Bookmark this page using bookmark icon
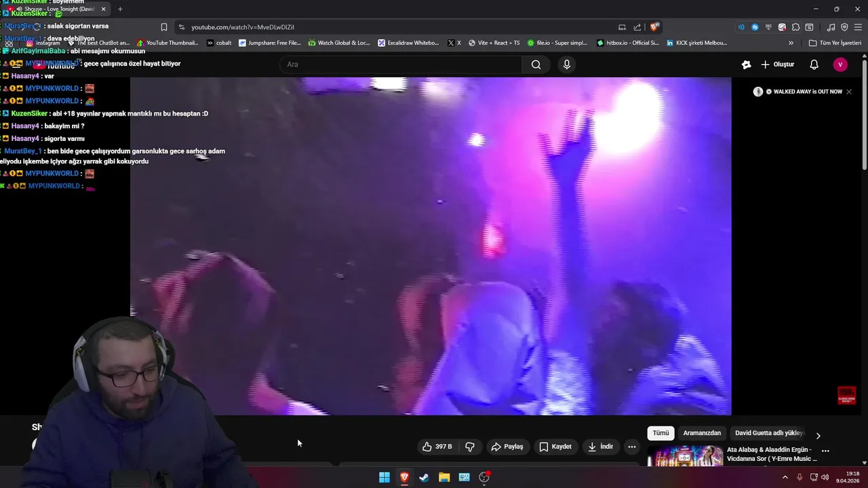The width and height of the screenshot is (868, 488). [164, 27]
